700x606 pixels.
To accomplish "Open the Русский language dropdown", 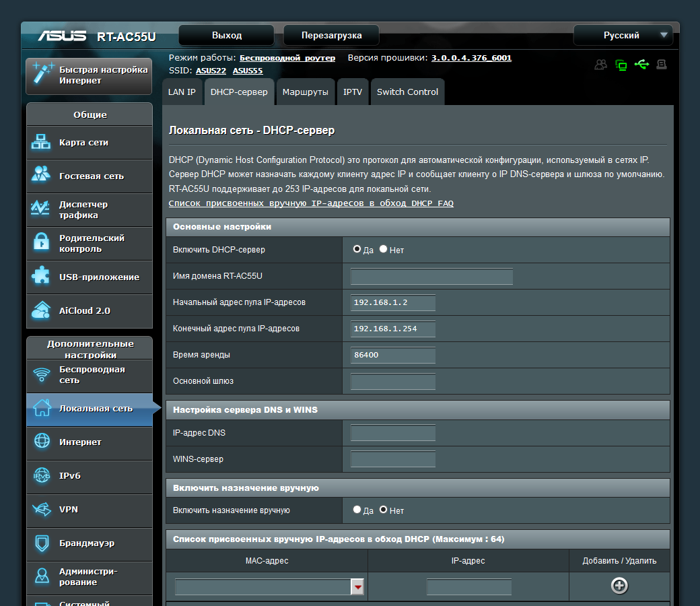I will [x=623, y=35].
